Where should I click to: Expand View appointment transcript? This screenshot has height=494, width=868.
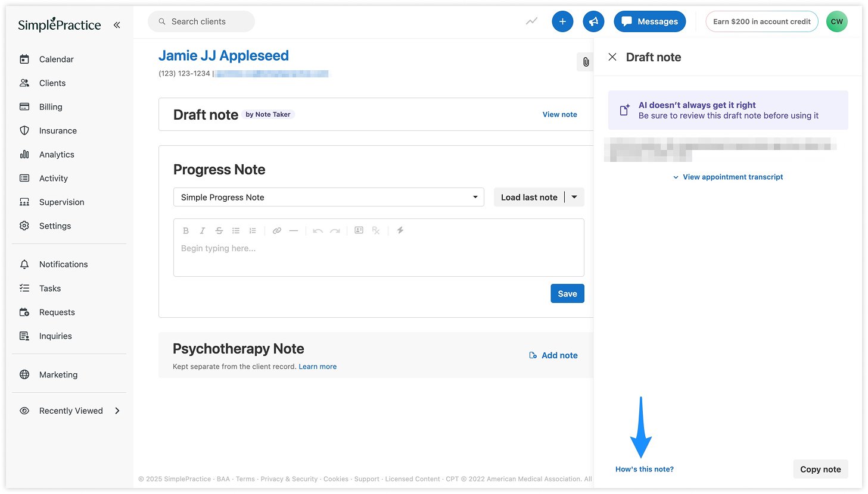coord(728,177)
